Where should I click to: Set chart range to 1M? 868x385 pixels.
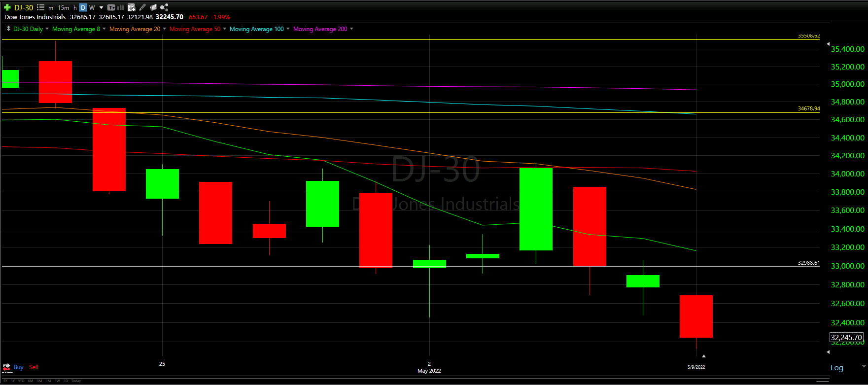pyautogui.click(x=48, y=381)
